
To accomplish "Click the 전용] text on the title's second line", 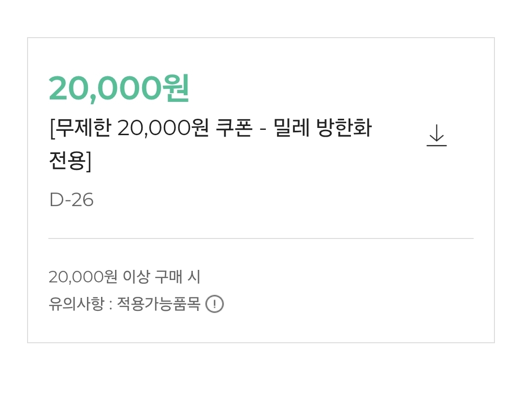I will tap(70, 161).
